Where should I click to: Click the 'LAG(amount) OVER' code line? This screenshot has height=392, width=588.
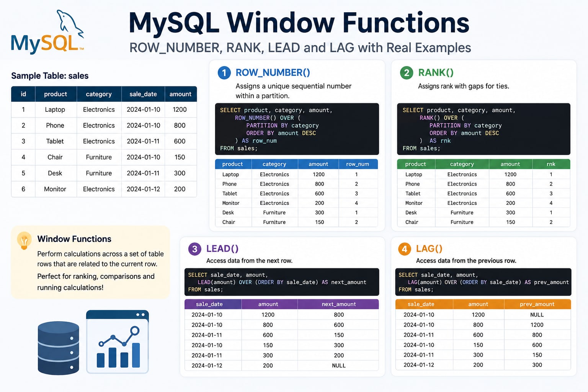[488, 282]
